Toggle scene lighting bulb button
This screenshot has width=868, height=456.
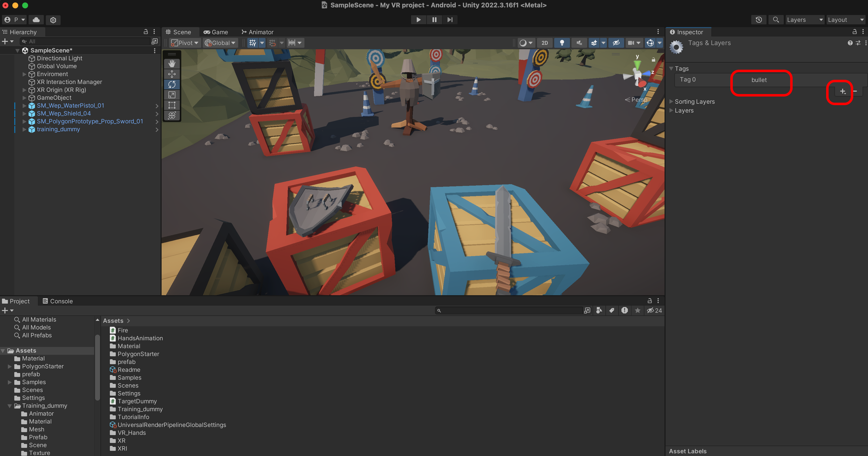(x=562, y=43)
